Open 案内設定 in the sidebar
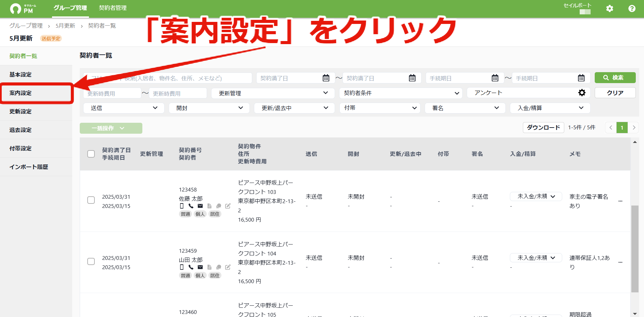Viewport: 644px width, 317px height. click(x=36, y=93)
